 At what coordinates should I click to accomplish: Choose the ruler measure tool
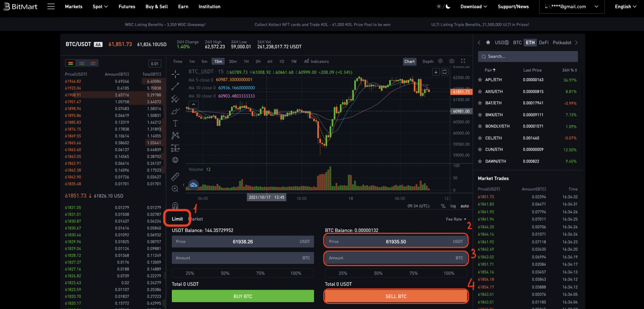[x=175, y=177]
